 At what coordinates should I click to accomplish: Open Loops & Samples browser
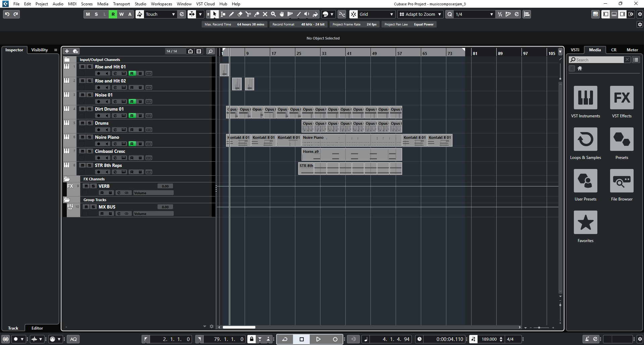tap(585, 139)
